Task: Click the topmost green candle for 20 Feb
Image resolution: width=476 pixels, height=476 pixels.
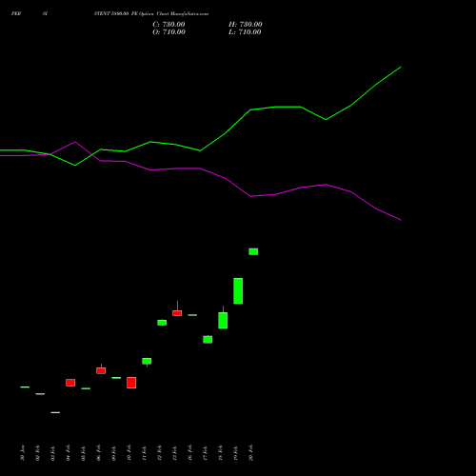Action: click(x=253, y=251)
